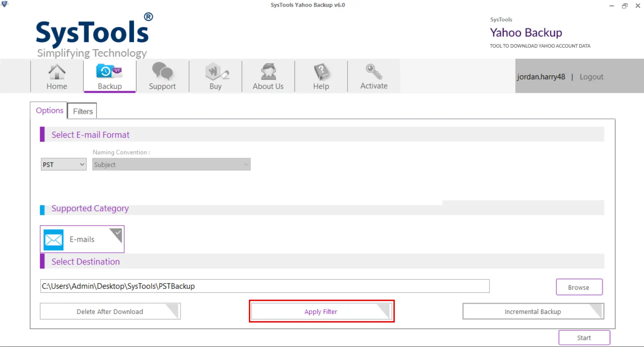Toggle Incremental Backup option

tap(533, 311)
